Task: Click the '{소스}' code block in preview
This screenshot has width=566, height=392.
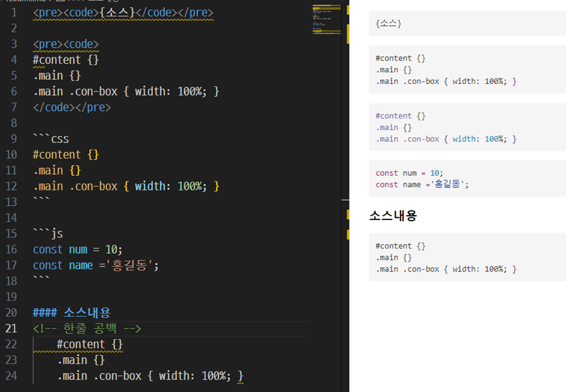Action: (467, 24)
